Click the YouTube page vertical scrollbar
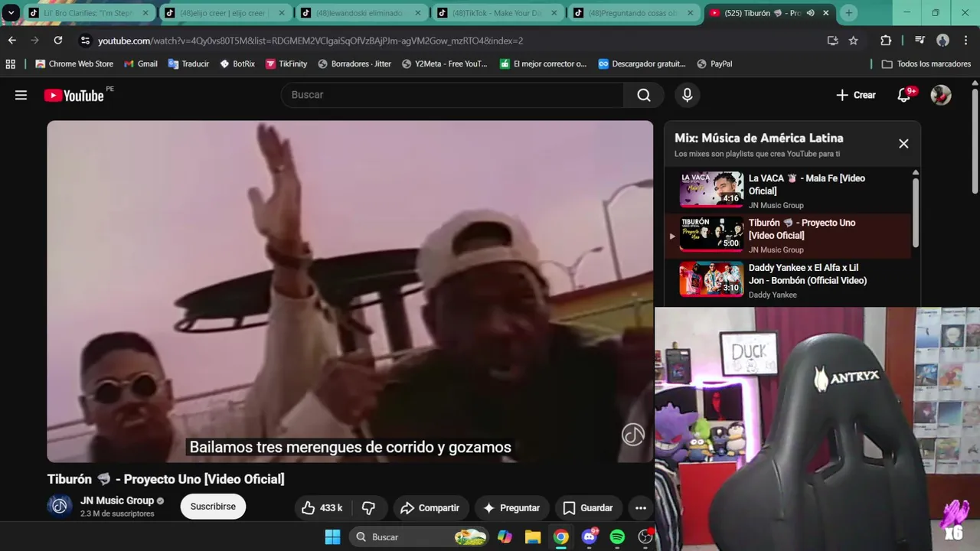The width and height of the screenshot is (980, 551). (x=975, y=142)
